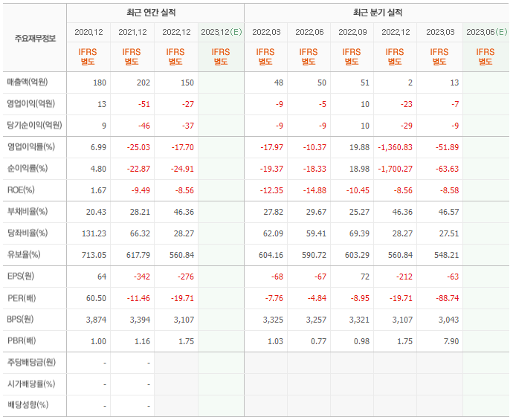Screen dimensions: 513x420
Task: Select the PER(배) row label
Action: tap(22, 298)
